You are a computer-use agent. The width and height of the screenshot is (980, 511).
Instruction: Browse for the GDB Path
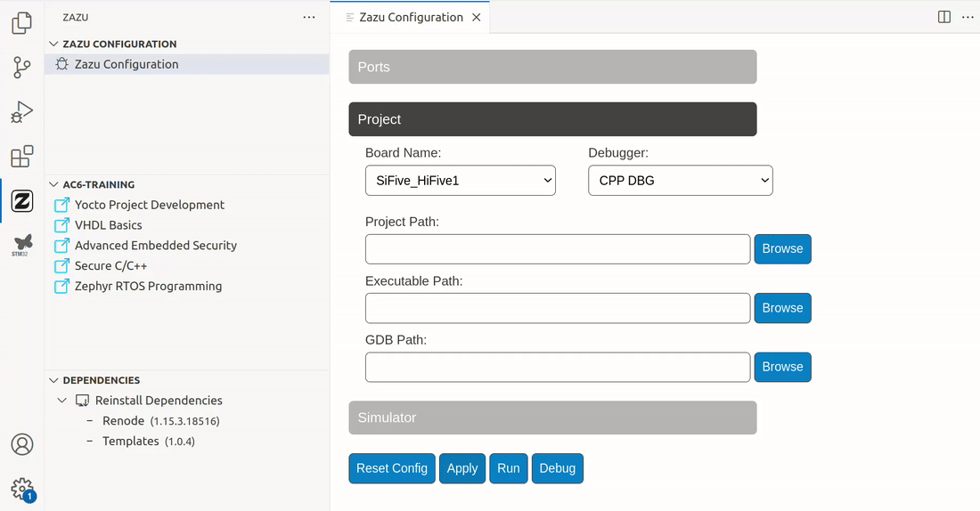click(782, 368)
